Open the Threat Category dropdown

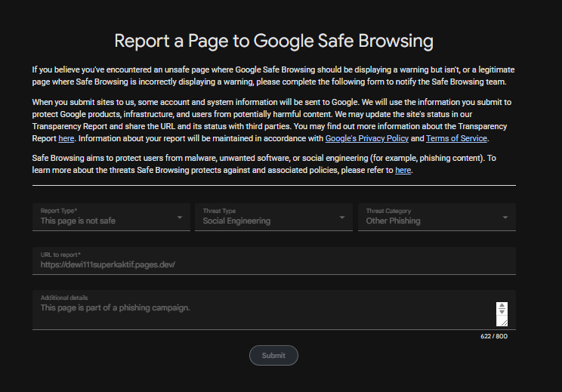[x=437, y=217]
